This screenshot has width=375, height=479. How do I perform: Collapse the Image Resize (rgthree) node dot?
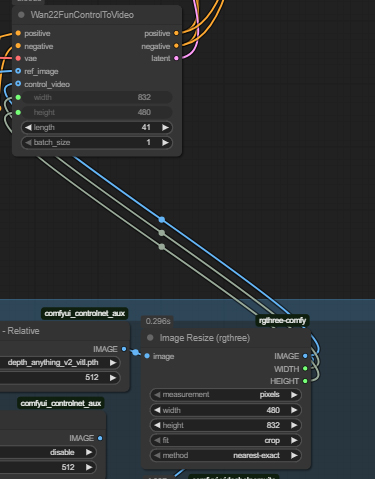pos(150,338)
